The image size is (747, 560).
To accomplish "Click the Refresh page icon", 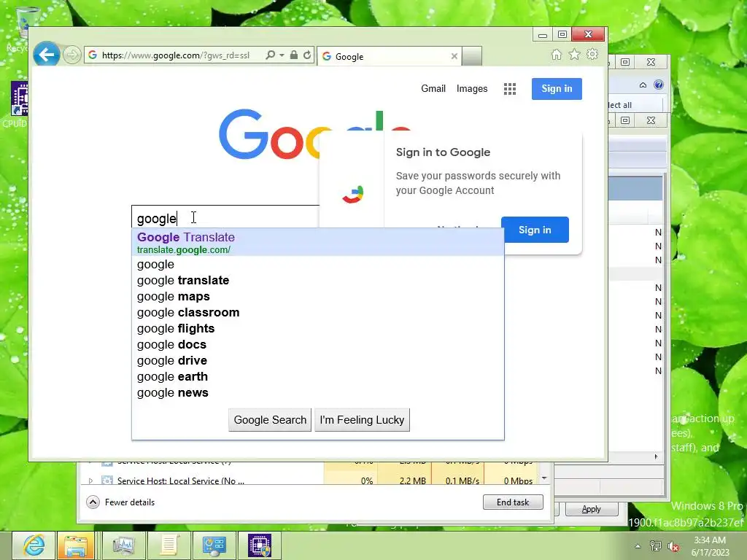I will (307, 55).
